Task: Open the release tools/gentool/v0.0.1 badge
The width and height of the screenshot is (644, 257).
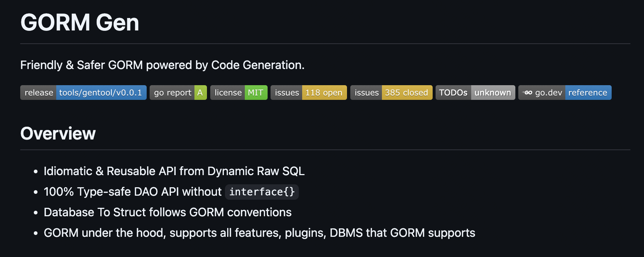Action: (83, 93)
